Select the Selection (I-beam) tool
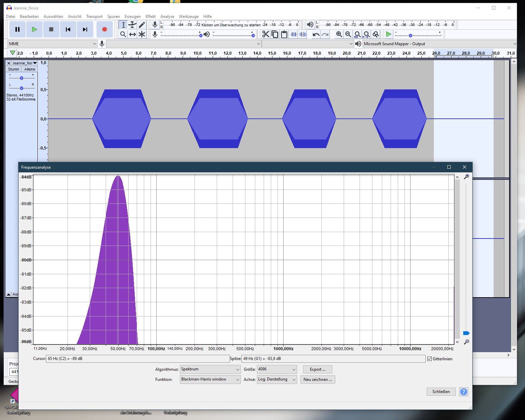Screen dimensions: 525x420 [x=123, y=25]
